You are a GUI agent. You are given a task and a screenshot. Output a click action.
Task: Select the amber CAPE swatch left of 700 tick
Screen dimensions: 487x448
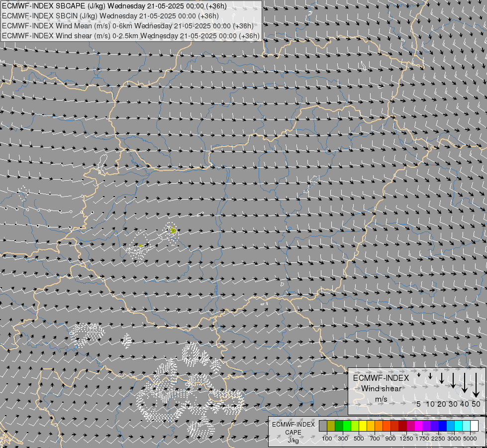pos(371,426)
